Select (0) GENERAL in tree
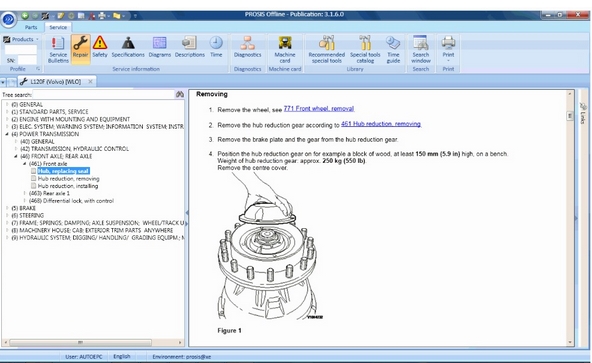The width and height of the screenshot is (592, 363). (27, 105)
